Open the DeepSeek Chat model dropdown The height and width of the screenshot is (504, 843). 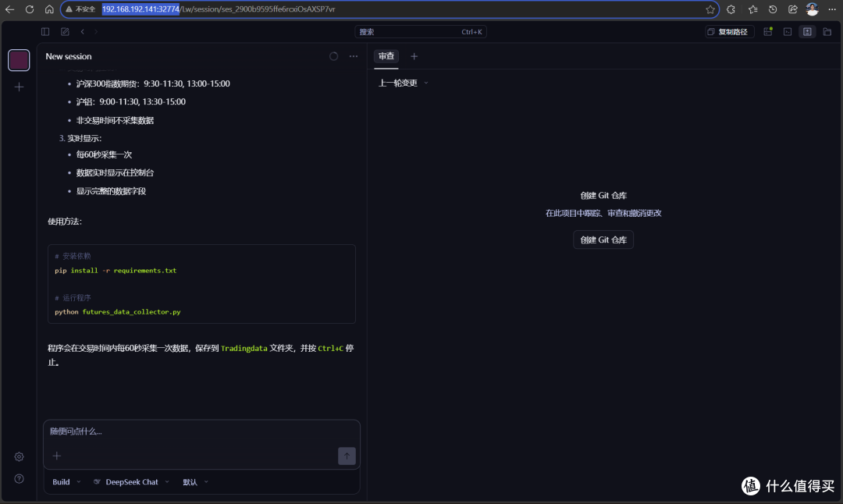pyautogui.click(x=131, y=482)
